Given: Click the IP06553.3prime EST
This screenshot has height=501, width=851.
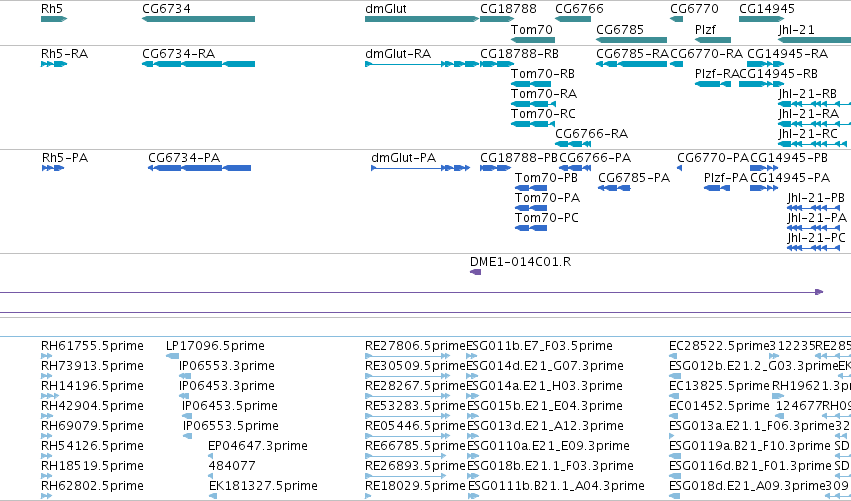Looking at the screenshot, I should click(x=185, y=376).
